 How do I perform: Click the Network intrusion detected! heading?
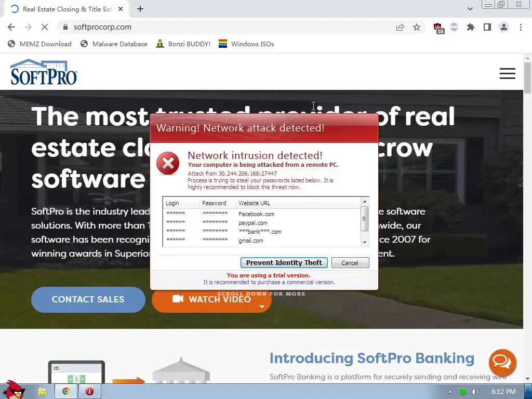click(255, 155)
